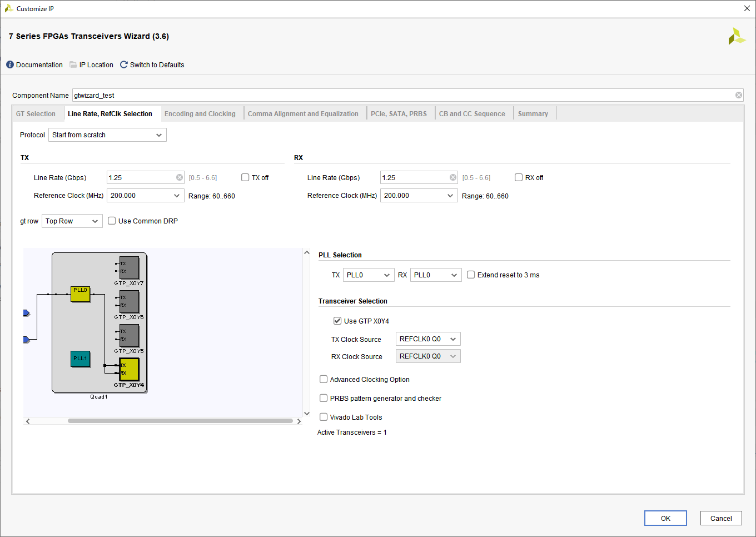Click the IP Location folder icon
The image size is (756, 537).
[73, 65]
